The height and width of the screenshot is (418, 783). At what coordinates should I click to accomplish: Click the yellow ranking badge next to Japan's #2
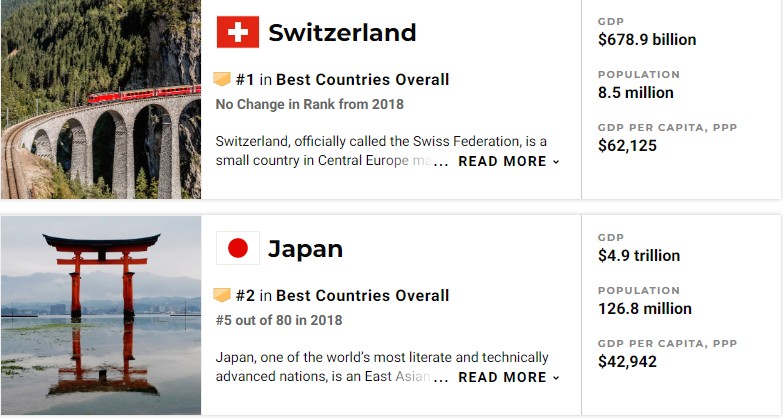tap(222, 295)
